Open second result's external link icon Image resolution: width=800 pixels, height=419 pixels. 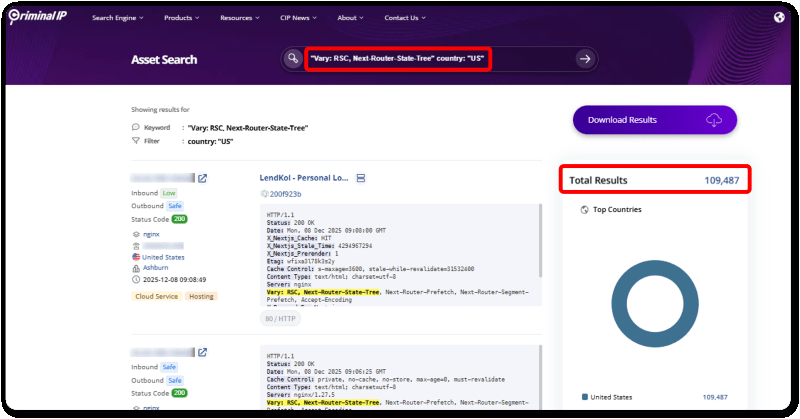(202, 352)
